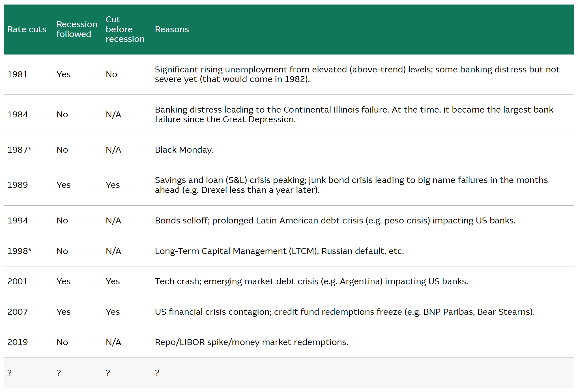The height and width of the screenshot is (392, 578).
Task: Select the 2007 year cell
Action: pos(18,312)
